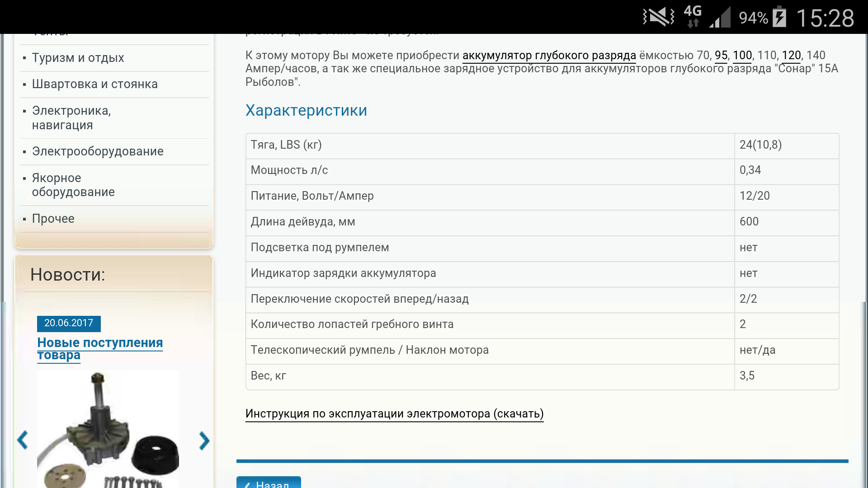Viewport: 868px width, 488px height.
Task: Open the 120 amp-hour battery link
Action: click(791, 56)
